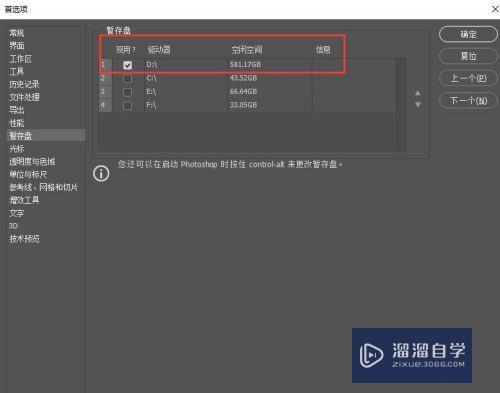This screenshot has width=500, height=393.
Task: Select the C:\ drive row text
Action: point(152,78)
